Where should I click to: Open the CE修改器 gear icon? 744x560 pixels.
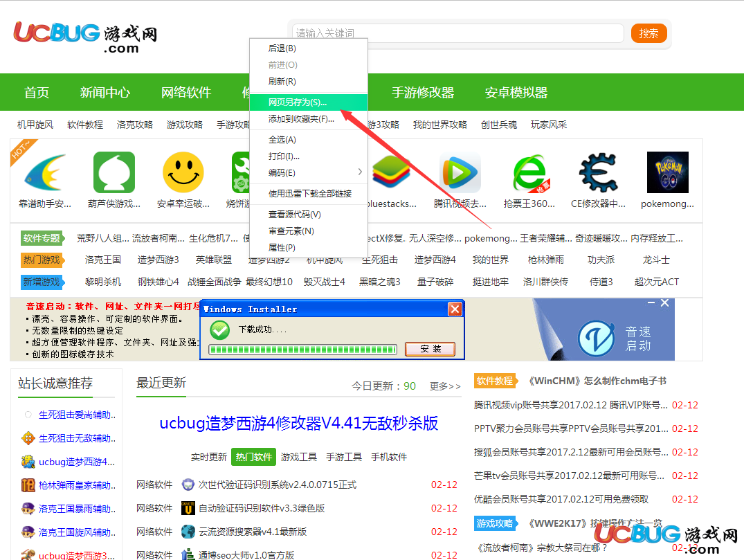[x=599, y=172]
